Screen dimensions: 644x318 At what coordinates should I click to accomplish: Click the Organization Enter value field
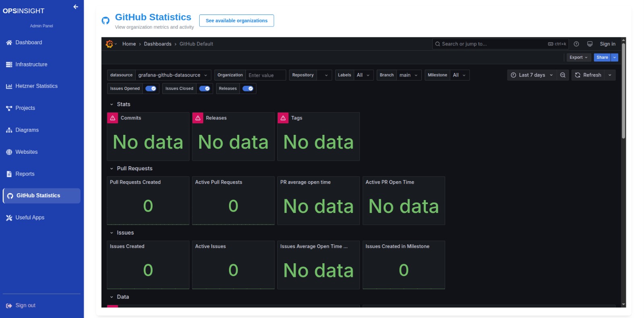(266, 75)
